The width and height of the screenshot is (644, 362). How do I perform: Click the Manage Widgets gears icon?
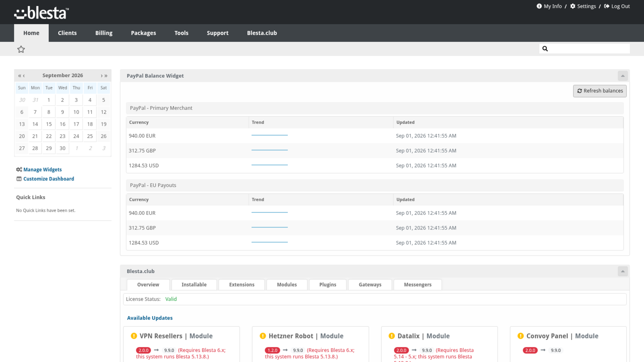(19, 170)
